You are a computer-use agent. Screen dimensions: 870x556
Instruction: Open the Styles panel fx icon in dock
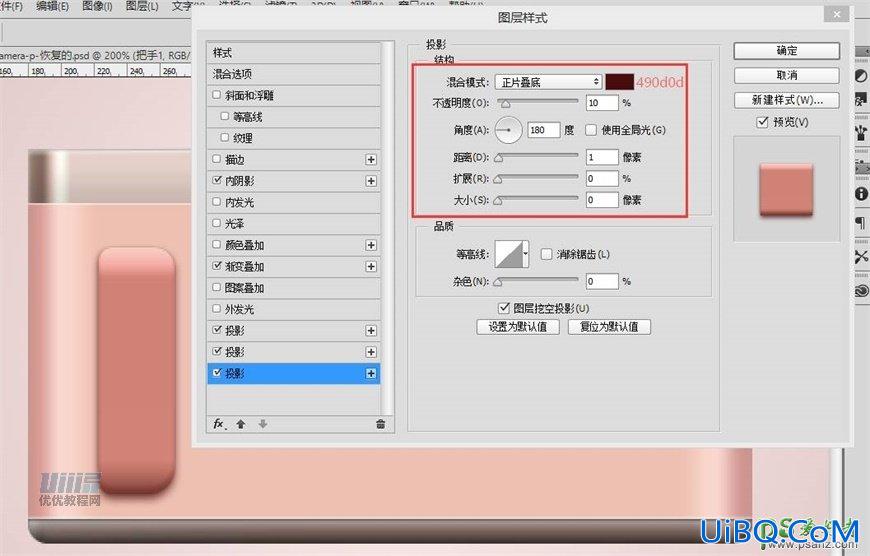(x=861, y=100)
